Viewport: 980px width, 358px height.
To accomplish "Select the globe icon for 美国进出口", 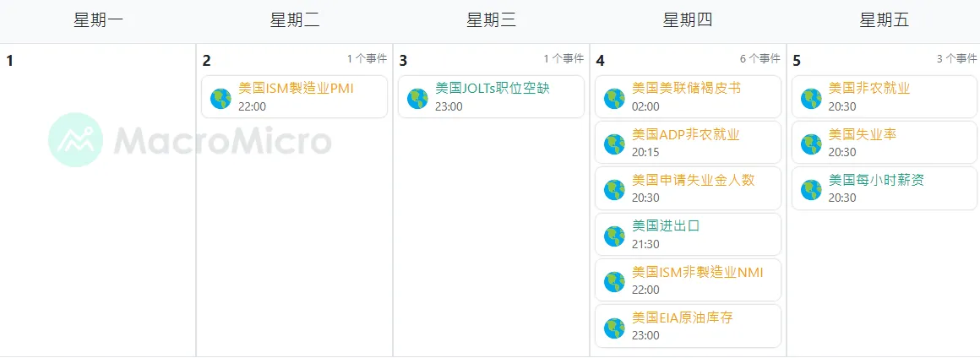I will point(615,236).
